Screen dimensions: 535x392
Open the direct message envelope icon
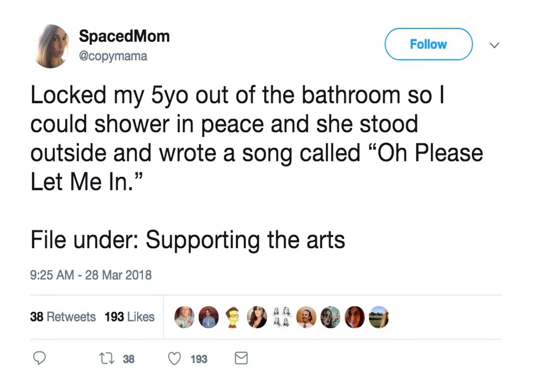coord(241,359)
